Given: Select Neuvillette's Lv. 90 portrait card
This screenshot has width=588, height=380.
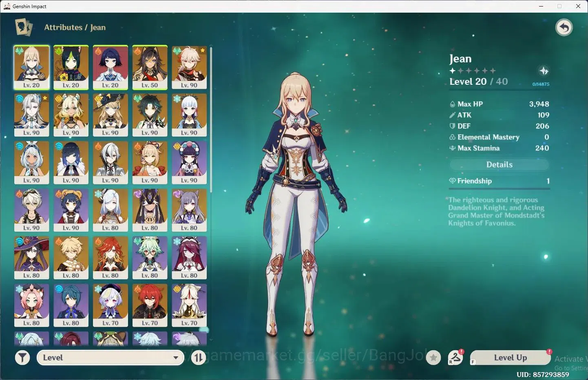Looking at the screenshot, I should [x=31, y=115].
